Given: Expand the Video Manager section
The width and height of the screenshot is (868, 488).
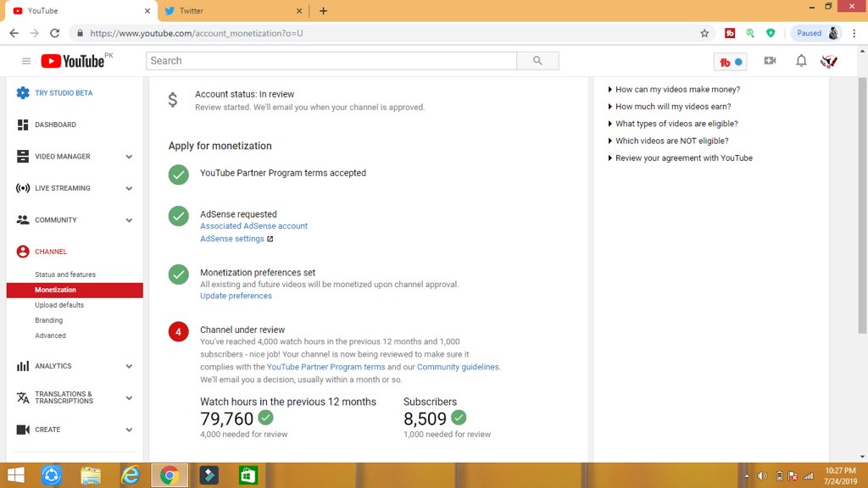Looking at the screenshot, I should [x=129, y=157].
